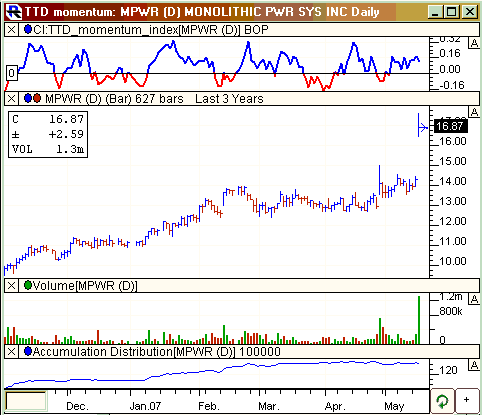Click blue dot of TTD_momentum_index indicator
This screenshot has height=415, width=482.
coord(28,30)
